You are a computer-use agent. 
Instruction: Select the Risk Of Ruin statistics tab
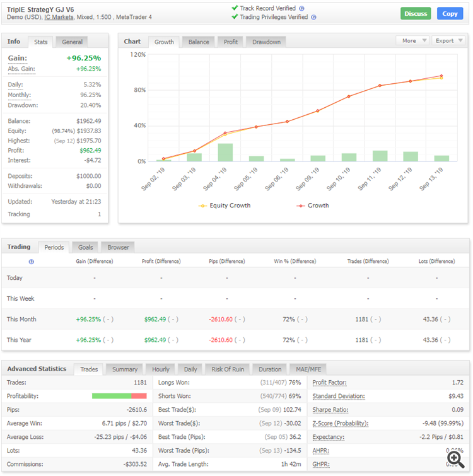pos(228,369)
